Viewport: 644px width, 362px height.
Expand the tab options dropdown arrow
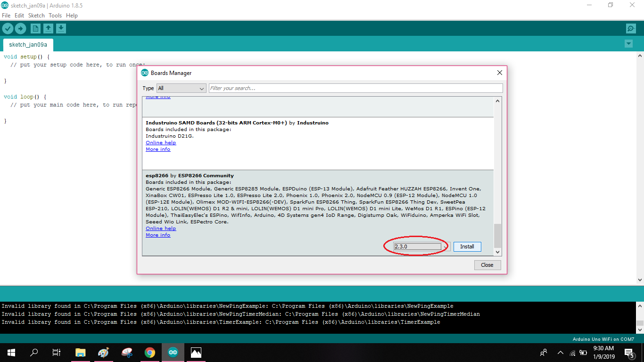click(628, 44)
